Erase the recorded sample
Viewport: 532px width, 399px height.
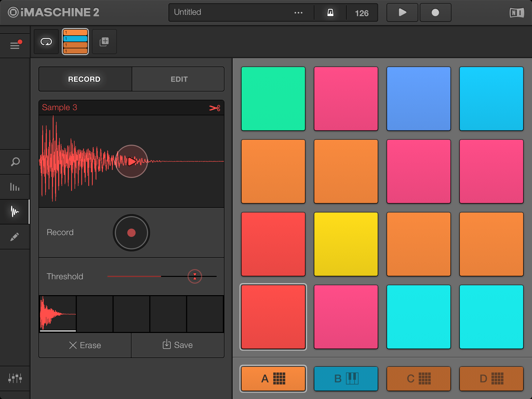[85, 345]
